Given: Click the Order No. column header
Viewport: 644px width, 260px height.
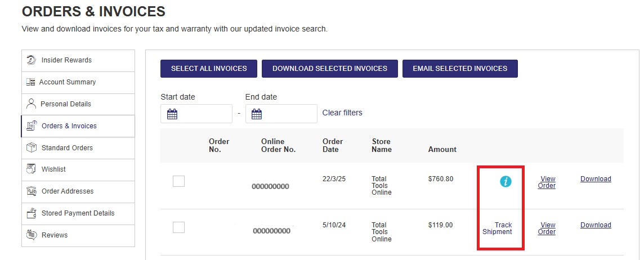Looking at the screenshot, I should coord(219,145).
